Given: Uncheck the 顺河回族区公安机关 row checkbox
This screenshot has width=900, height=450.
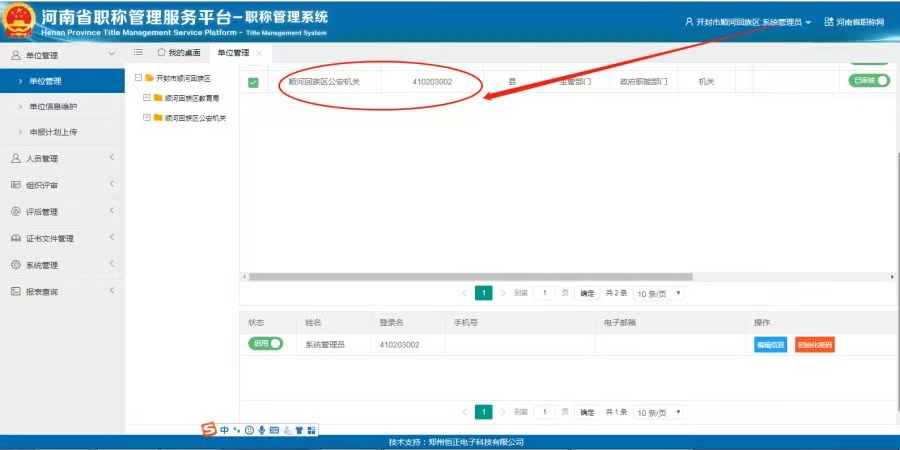Looking at the screenshot, I should pyautogui.click(x=253, y=83).
